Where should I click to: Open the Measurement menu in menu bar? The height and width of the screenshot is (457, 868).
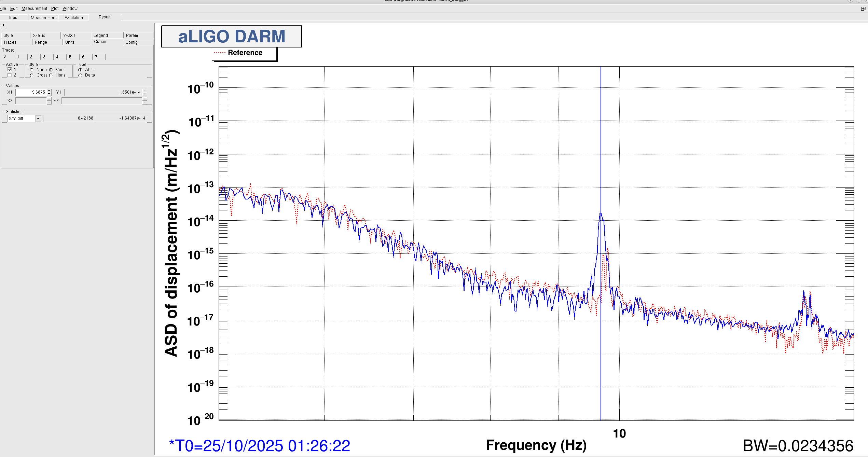34,9
